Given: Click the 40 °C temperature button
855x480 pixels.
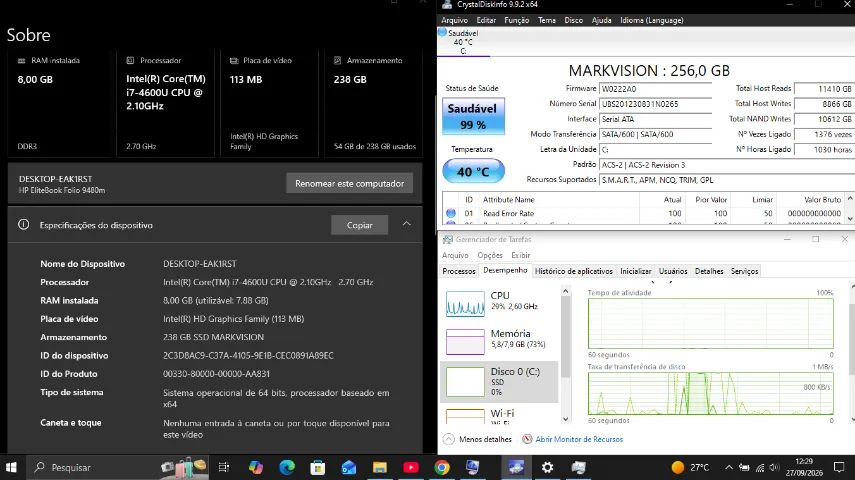Looking at the screenshot, I should [x=473, y=171].
